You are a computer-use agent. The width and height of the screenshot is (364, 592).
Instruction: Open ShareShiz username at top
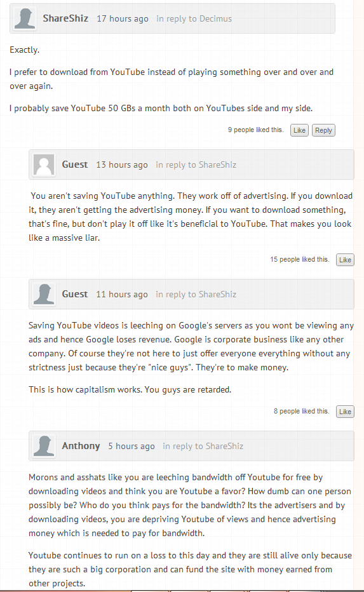pos(65,18)
